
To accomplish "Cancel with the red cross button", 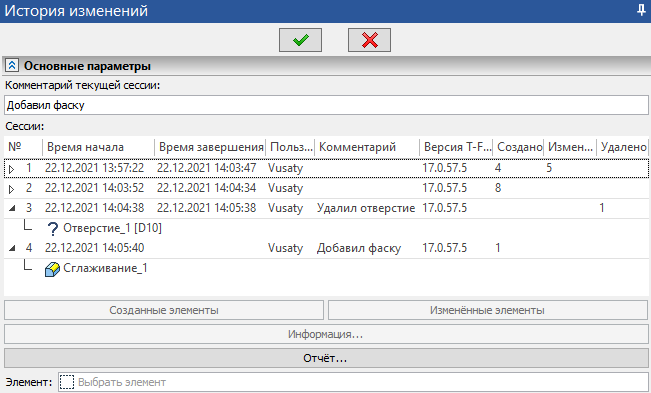I will (369, 40).
